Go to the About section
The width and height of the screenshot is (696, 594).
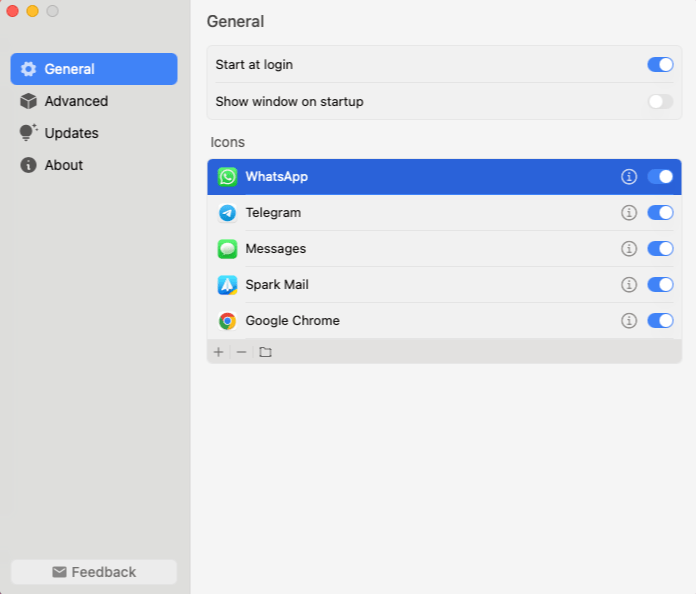pos(94,165)
